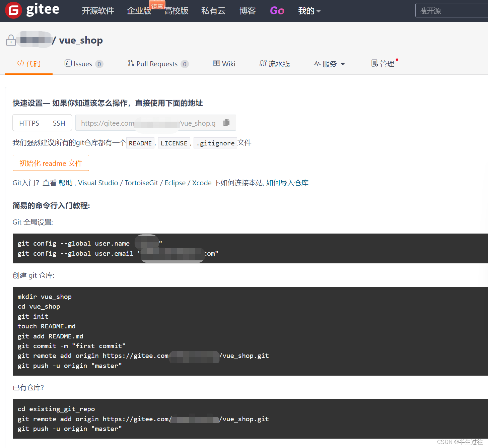The width and height of the screenshot is (488, 448).
Task: Open the 代码 tab
Action: pyautogui.click(x=29, y=64)
